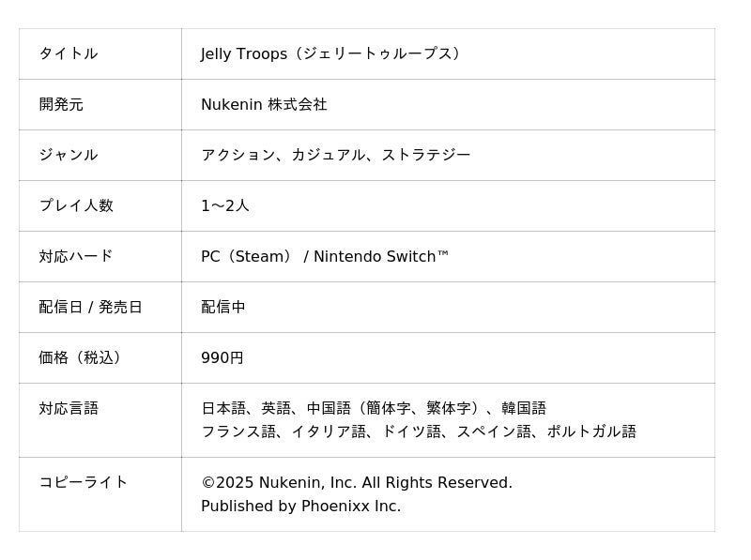Click the ジャンル label cell

(x=69, y=155)
